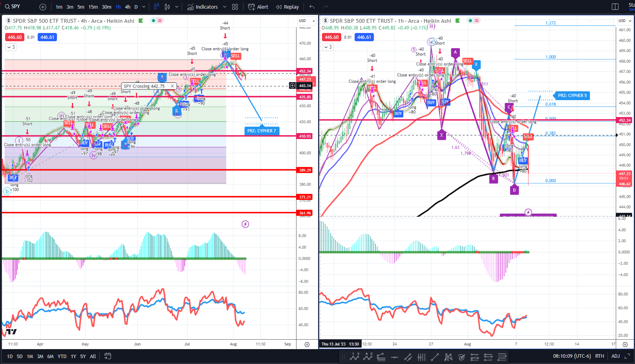Select the 6M date range
Screen dimensions: 635x364
50,357
